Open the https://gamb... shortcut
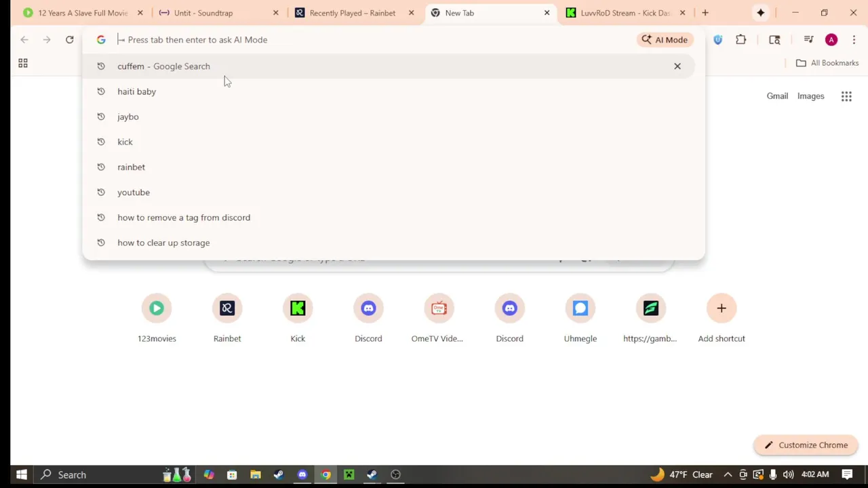The height and width of the screenshot is (488, 868). click(650, 320)
